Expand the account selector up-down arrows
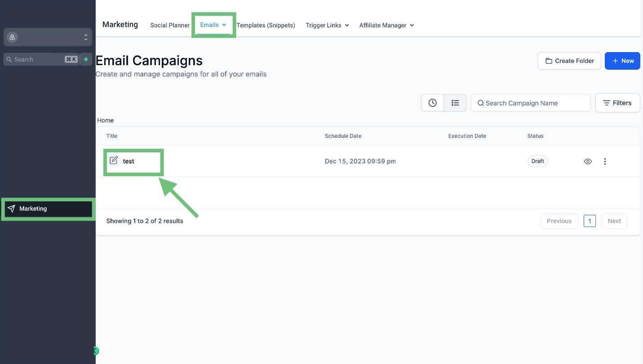 (x=86, y=37)
